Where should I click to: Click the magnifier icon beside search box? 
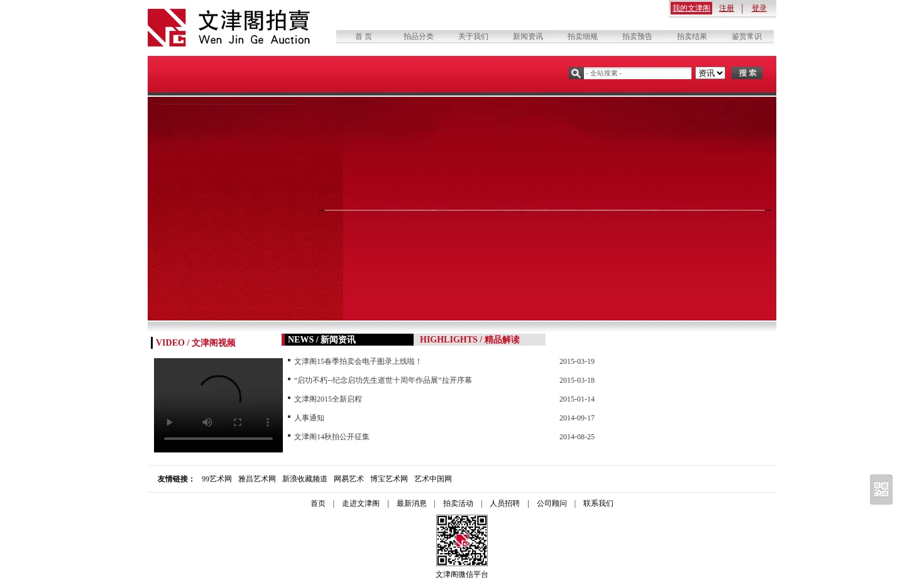576,74
